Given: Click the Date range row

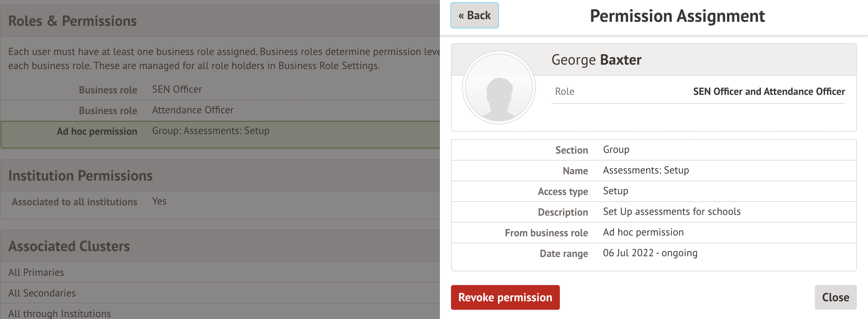Looking at the screenshot, I should tap(653, 253).
